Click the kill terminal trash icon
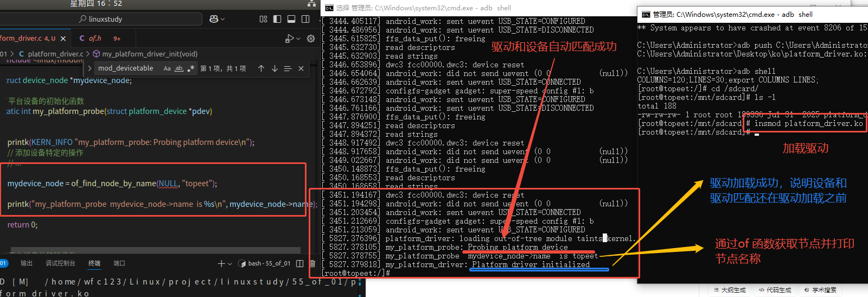Screen dimensions: 868x297 click(x=312, y=263)
